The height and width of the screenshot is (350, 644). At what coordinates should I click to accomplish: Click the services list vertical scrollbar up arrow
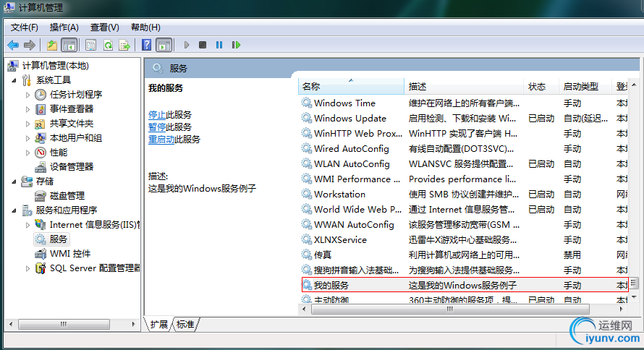(634, 85)
